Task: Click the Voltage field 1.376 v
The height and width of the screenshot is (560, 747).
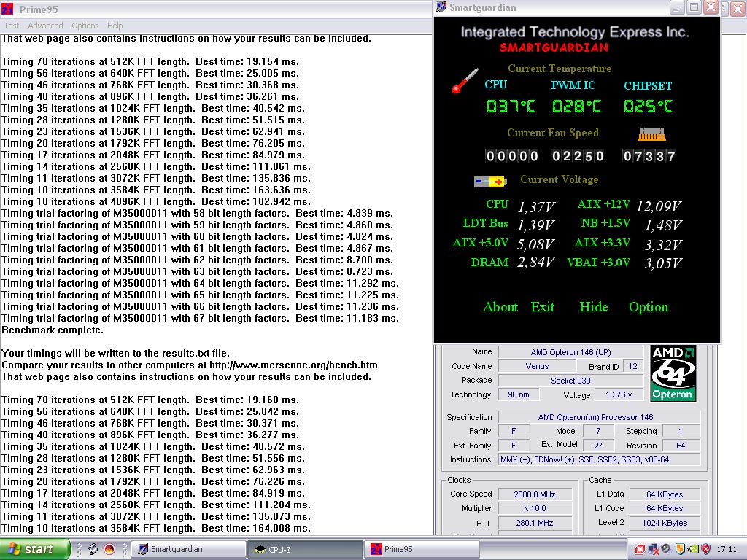Action: [619, 394]
